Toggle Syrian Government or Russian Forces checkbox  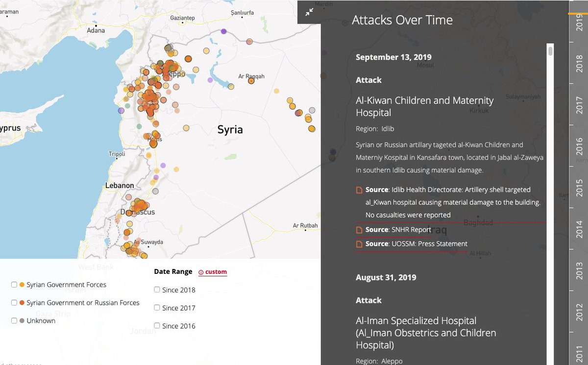[14, 303]
